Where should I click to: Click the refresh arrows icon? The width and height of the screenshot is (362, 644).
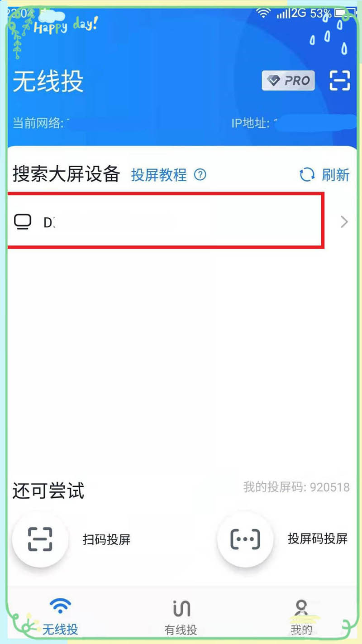(x=307, y=174)
